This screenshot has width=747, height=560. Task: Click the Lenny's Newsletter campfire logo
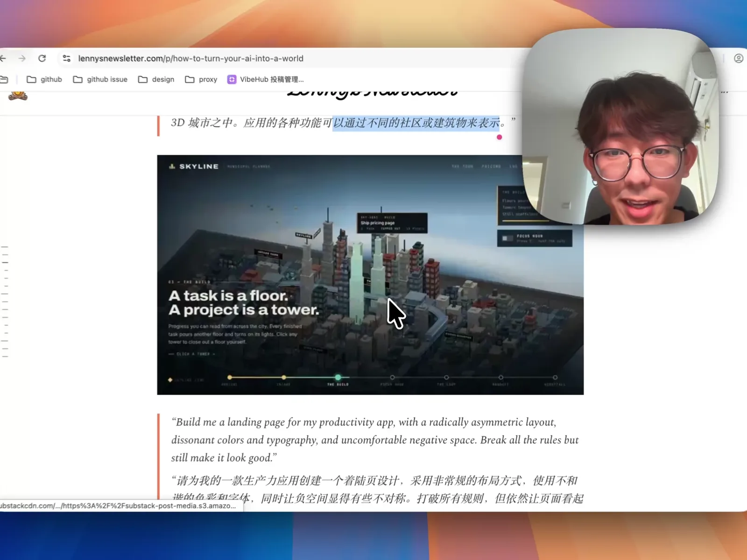pos(18,95)
